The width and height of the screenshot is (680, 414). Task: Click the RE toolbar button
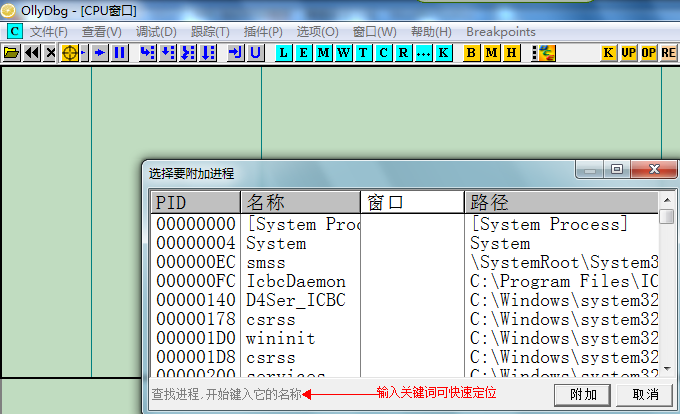(668, 53)
